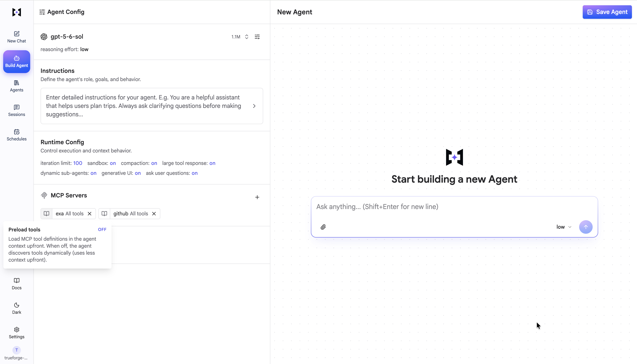Click the book icon beside exa
This screenshot has width=637, height=364.
(x=46, y=213)
